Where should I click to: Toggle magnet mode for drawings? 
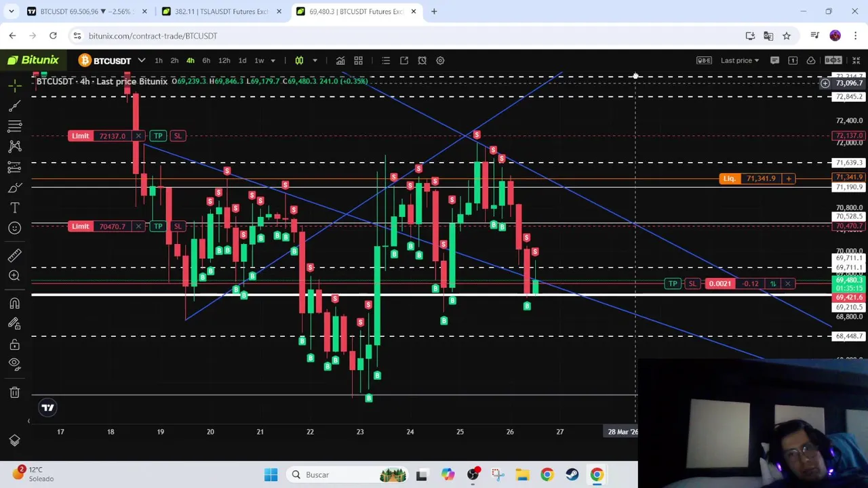pos(15,304)
